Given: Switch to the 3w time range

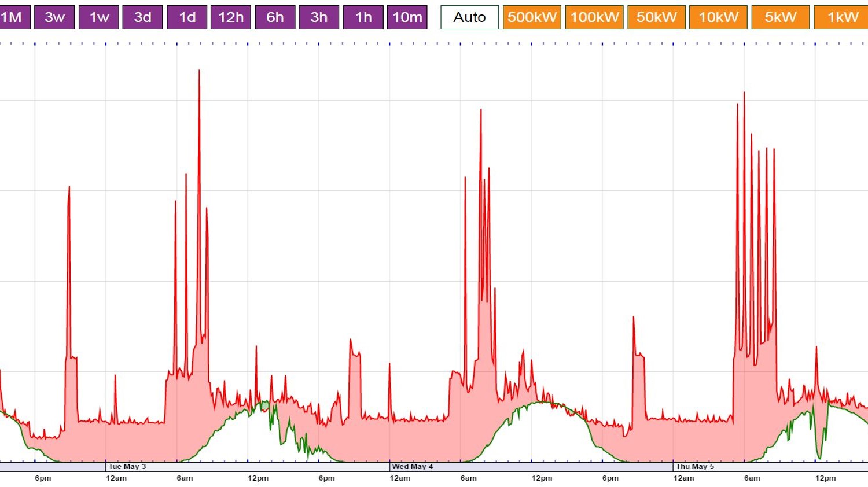Looking at the screenshot, I should pos(54,17).
